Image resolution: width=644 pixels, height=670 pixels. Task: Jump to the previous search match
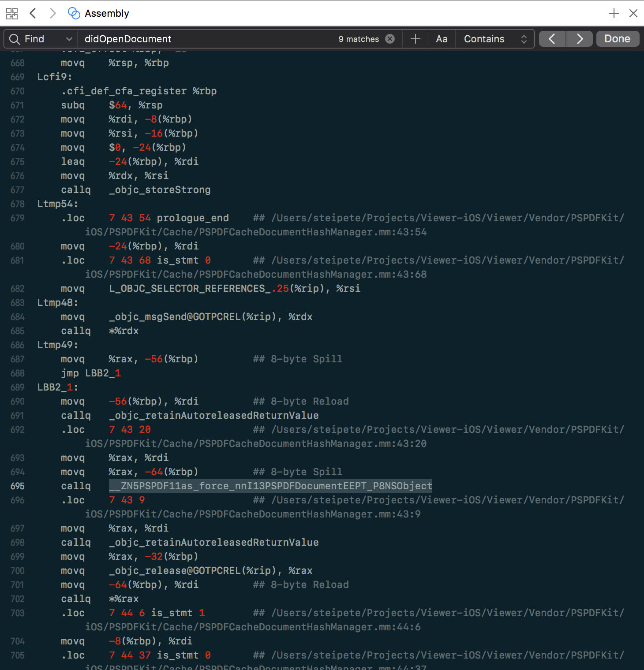point(552,39)
